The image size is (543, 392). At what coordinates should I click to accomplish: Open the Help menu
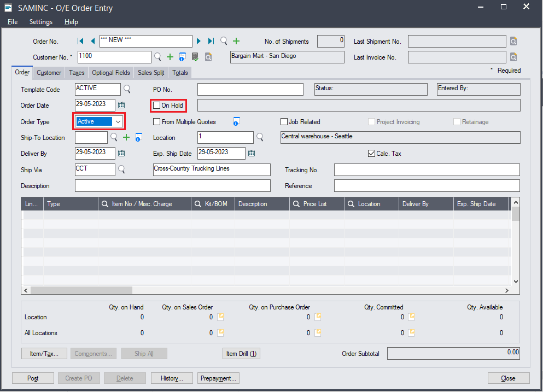coord(71,22)
